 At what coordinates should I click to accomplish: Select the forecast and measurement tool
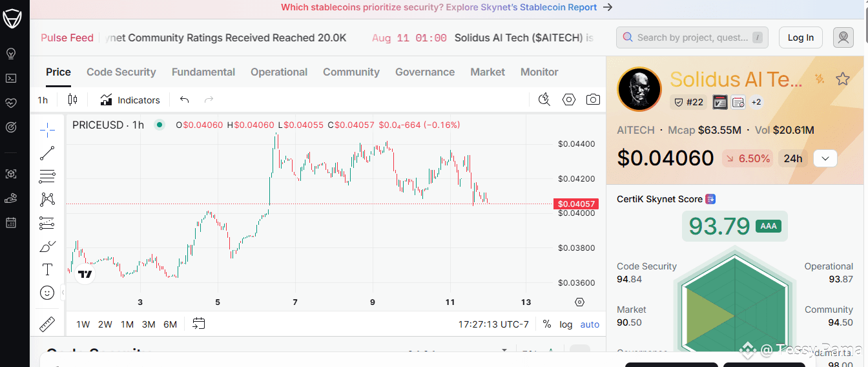47,223
